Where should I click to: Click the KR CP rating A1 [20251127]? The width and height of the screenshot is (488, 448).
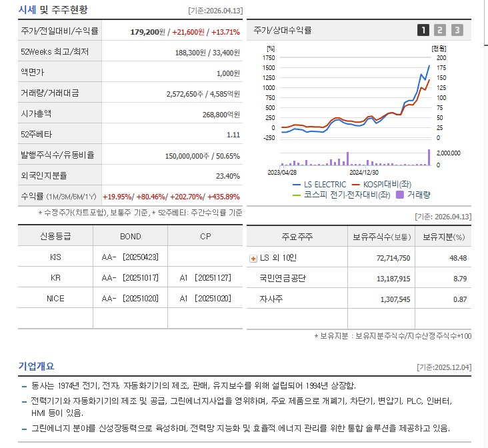point(205,278)
